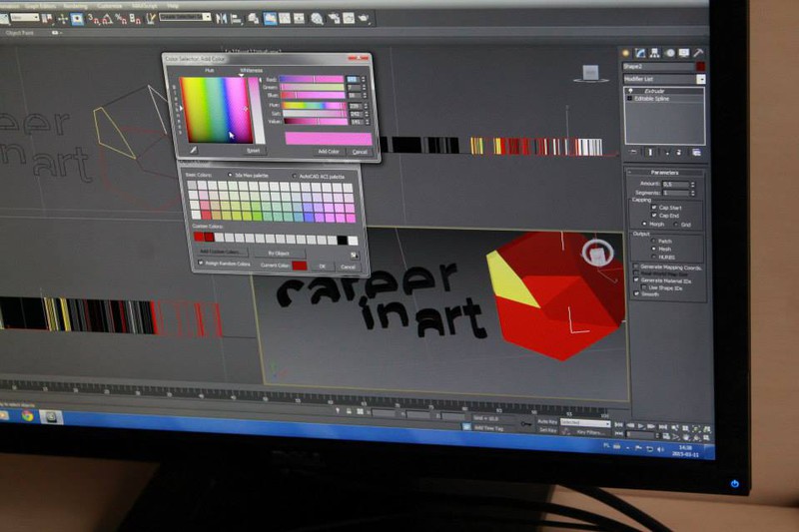The height and width of the screenshot is (532, 799).
Task: Open the Utilities hammer panel icon
Action: tap(699, 54)
